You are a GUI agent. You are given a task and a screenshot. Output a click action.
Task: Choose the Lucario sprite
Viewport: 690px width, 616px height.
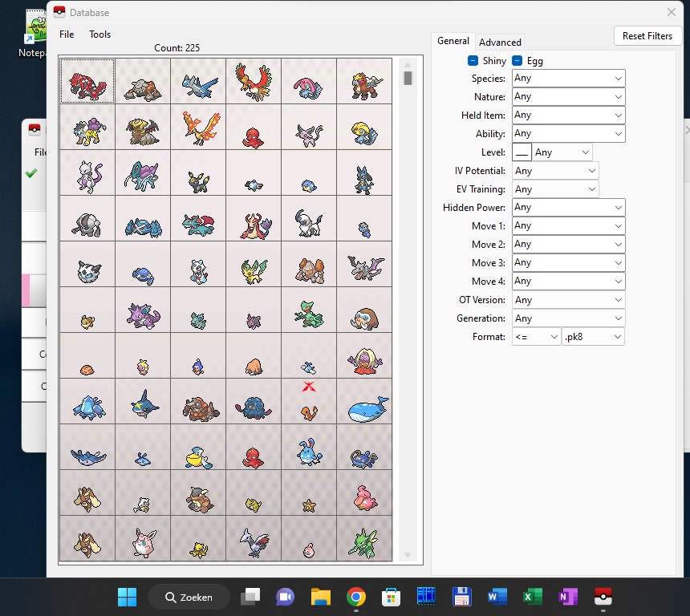(x=364, y=173)
